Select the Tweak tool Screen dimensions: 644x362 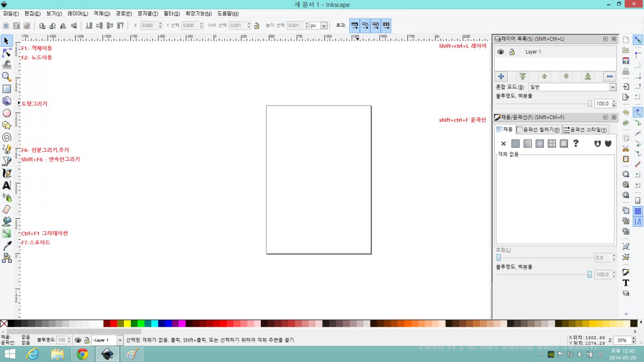(7, 64)
